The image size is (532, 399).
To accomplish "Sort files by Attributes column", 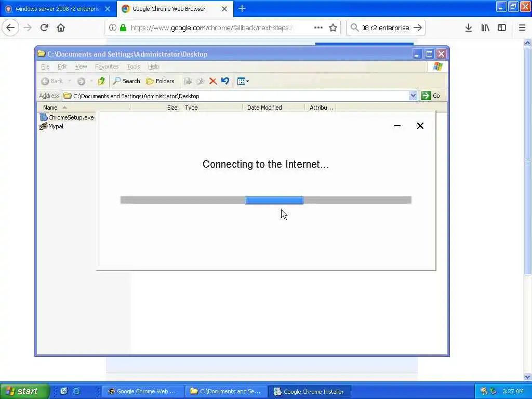I will pos(320,108).
